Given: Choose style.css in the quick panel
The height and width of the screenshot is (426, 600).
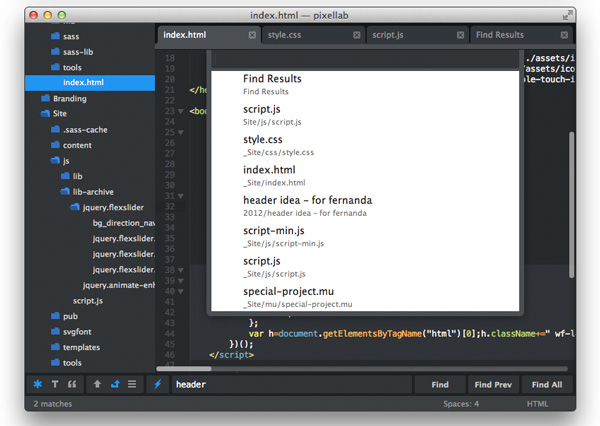Looking at the screenshot, I should 365,145.
